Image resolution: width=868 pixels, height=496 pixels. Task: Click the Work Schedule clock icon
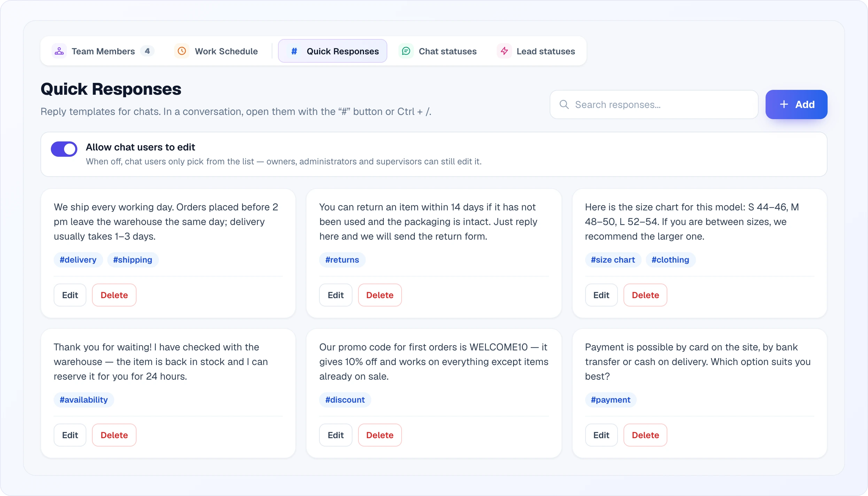coord(182,51)
